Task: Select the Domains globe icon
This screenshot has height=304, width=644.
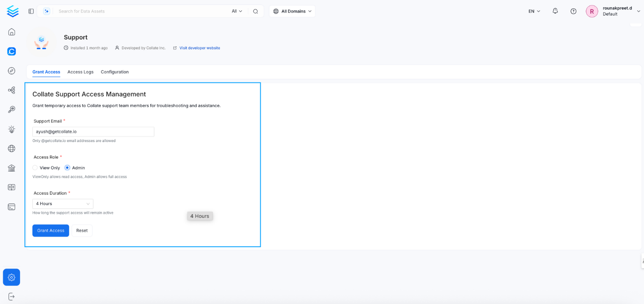Action: [x=11, y=148]
